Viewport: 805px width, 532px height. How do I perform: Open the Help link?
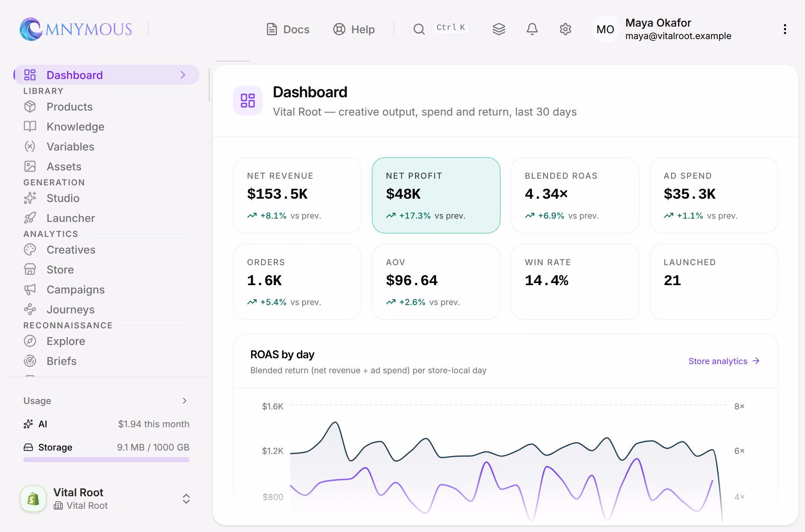(x=354, y=29)
